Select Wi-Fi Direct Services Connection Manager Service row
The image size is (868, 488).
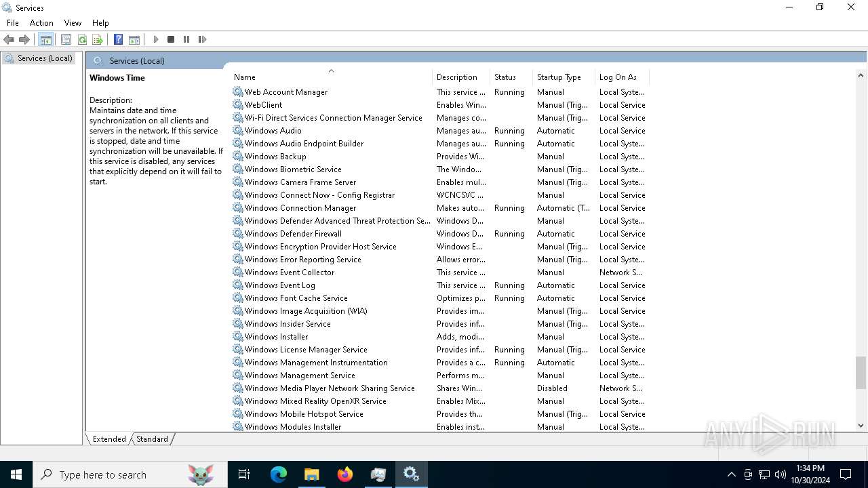pos(439,117)
